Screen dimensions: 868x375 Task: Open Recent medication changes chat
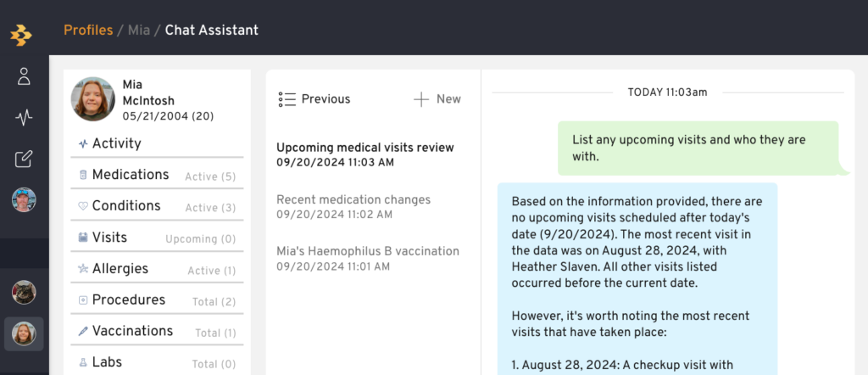[x=353, y=207]
